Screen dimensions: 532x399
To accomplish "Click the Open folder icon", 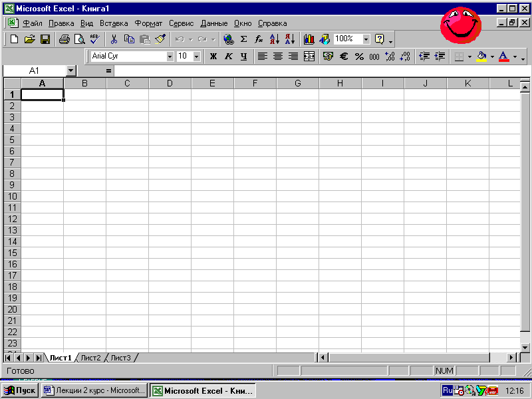I will (x=30, y=39).
